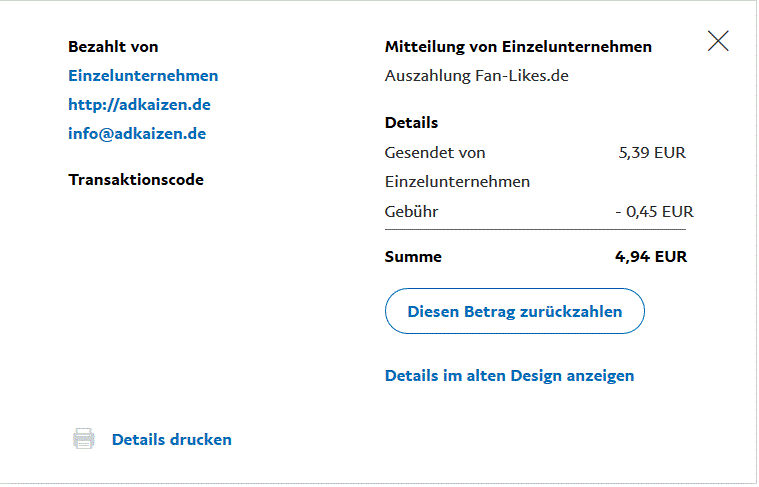Click the Mitteilung von Einzelunternehmen heading
Screen dimensions: 759x487
click(518, 47)
